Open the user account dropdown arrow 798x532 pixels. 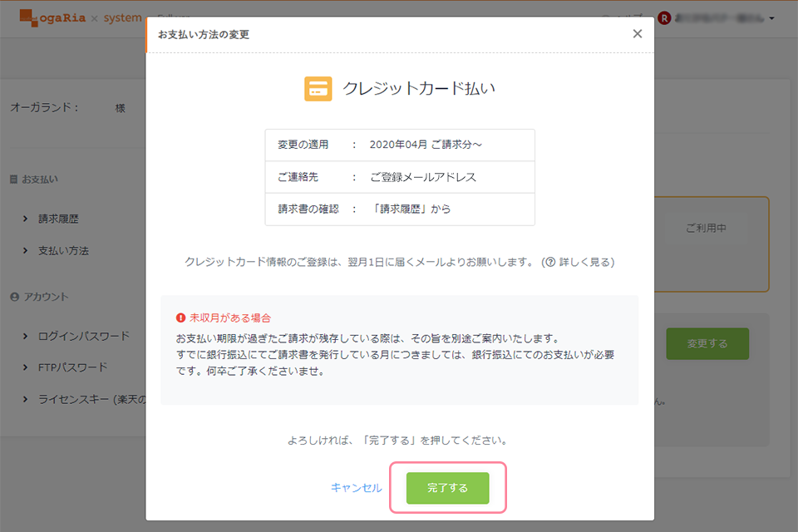click(x=772, y=18)
